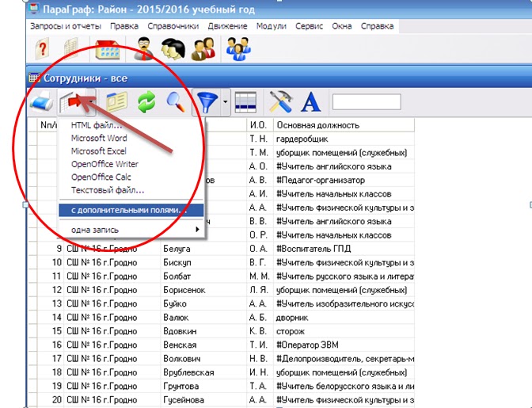Click the black-haired people group icon

click(173, 50)
